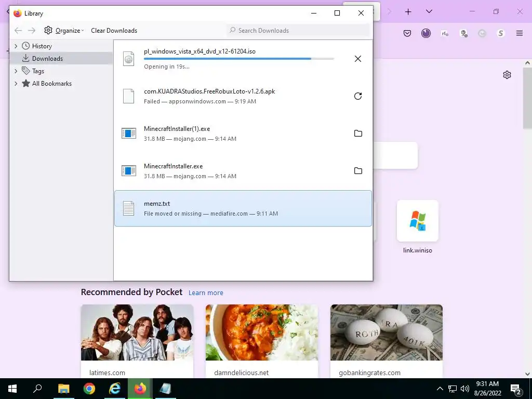Open the volume control in system tray
532x399 pixels.
click(x=465, y=389)
